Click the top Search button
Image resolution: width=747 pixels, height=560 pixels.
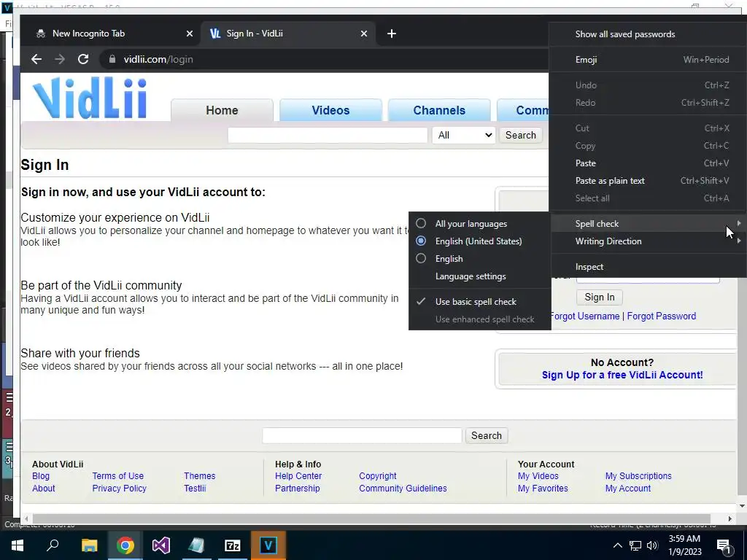pos(521,135)
